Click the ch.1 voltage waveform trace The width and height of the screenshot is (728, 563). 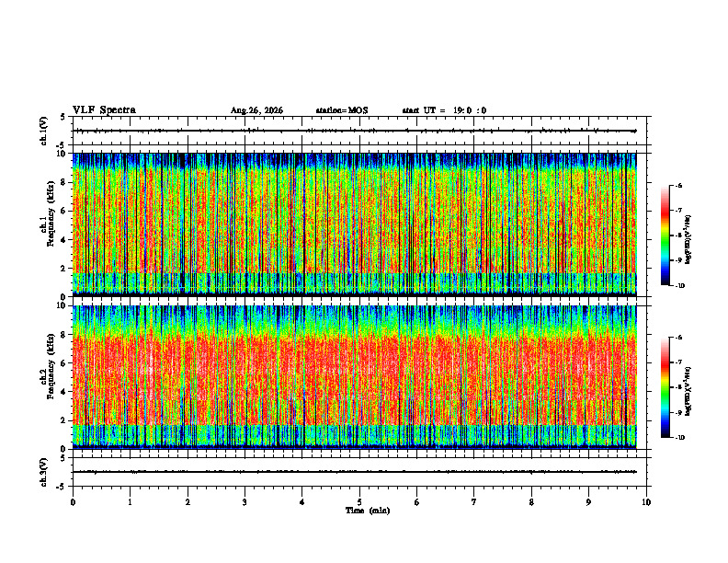click(354, 131)
